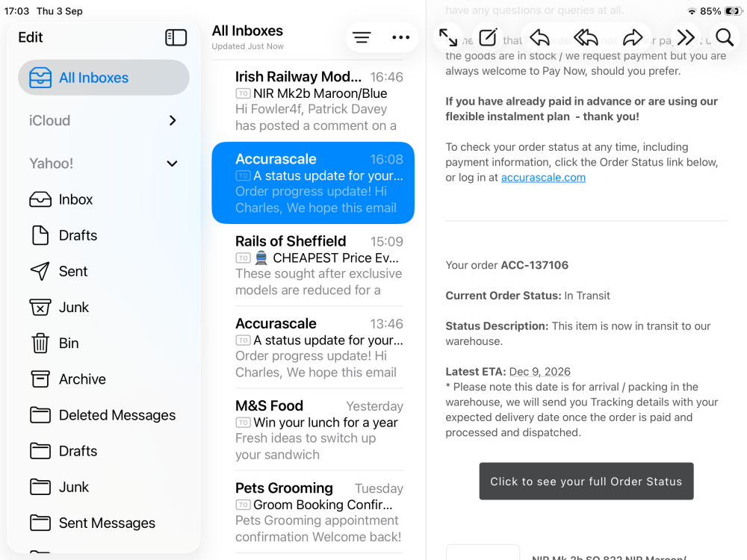Click folder icon beside Deleted Messages

point(40,414)
